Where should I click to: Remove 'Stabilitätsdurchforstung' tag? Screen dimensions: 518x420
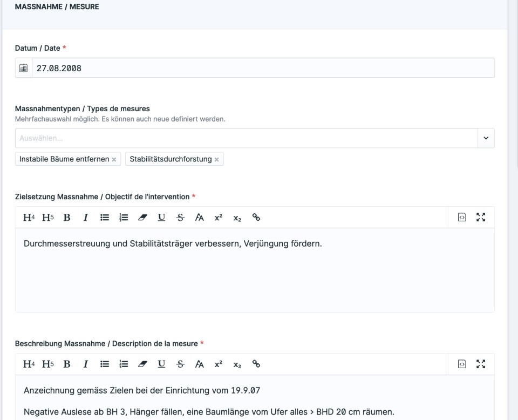coord(216,160)
